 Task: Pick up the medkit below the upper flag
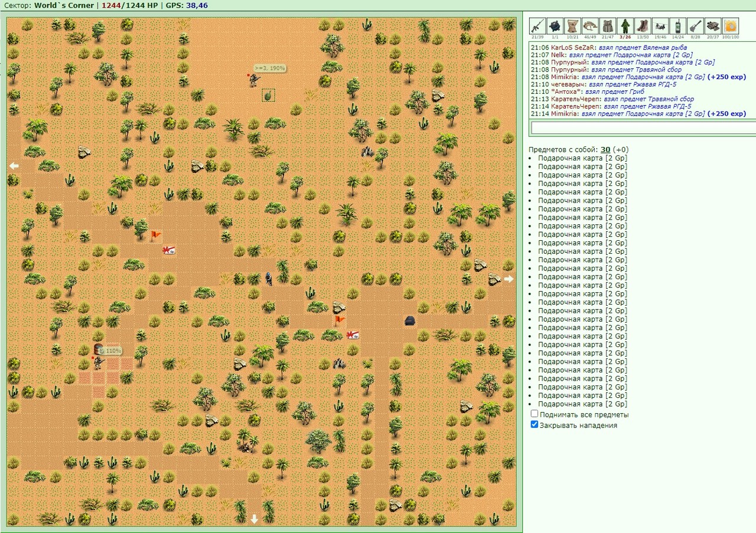pos(169,250)
